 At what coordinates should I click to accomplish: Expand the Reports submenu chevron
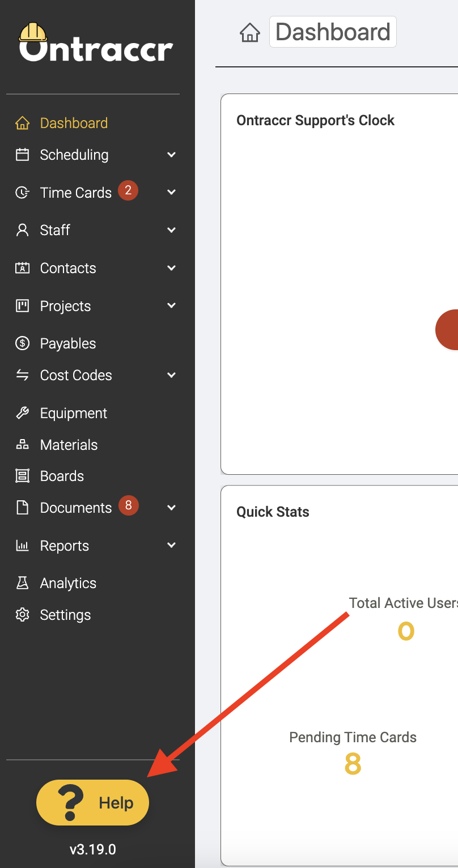172,546
